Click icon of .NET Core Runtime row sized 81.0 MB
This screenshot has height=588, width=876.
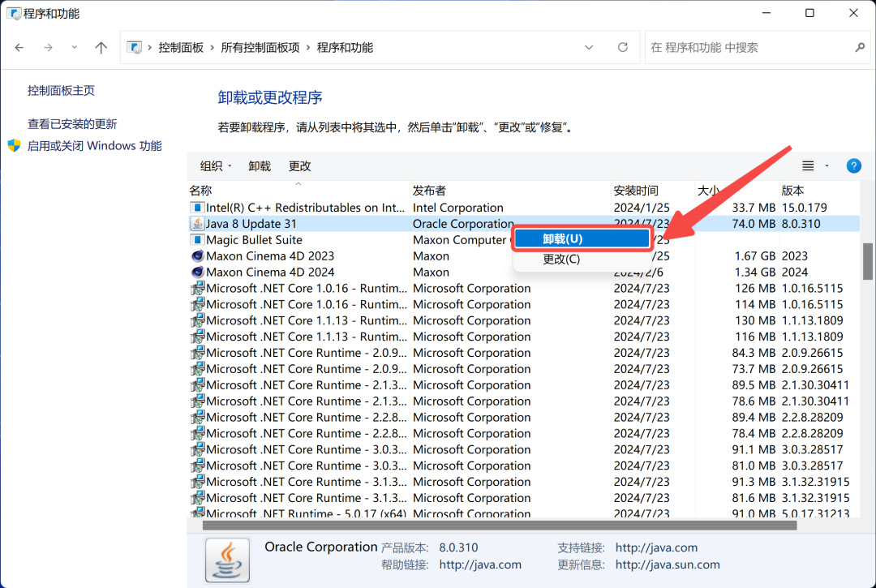[197, 466]
